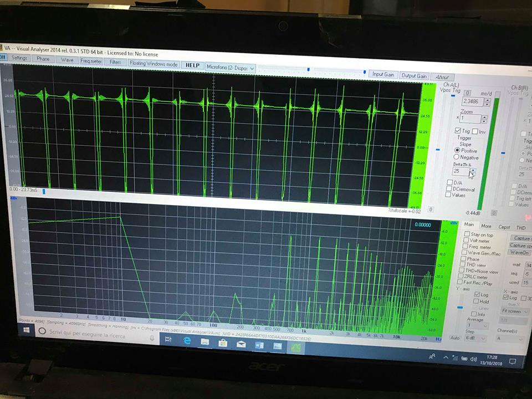
Task: Enable the Values checkbox for channel A
Action: pos(448,195)
